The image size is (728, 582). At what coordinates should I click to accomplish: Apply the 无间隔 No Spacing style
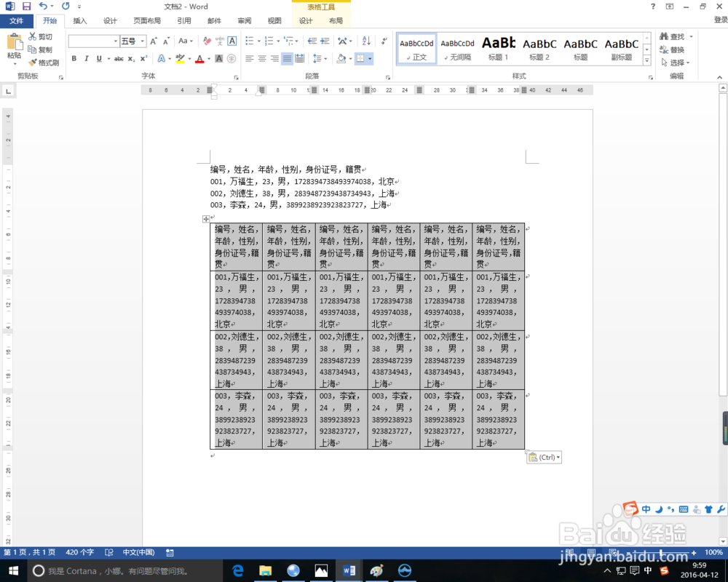(457, 49)
